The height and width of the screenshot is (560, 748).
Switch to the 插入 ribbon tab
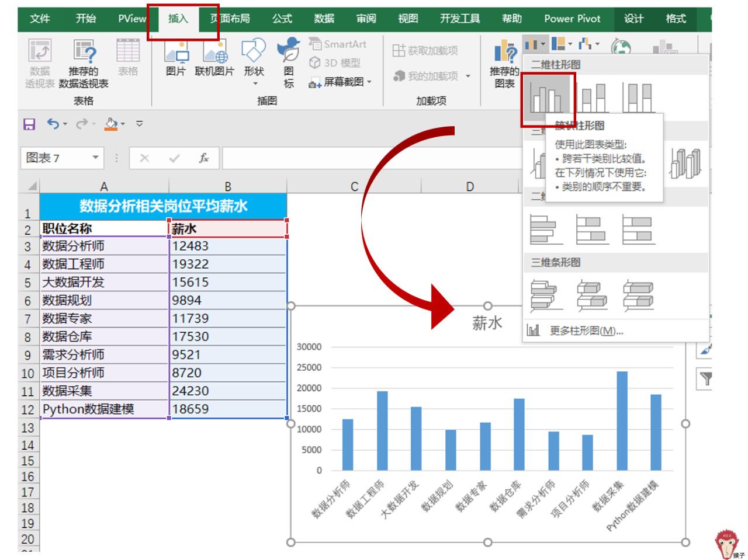tap(178, 19)
